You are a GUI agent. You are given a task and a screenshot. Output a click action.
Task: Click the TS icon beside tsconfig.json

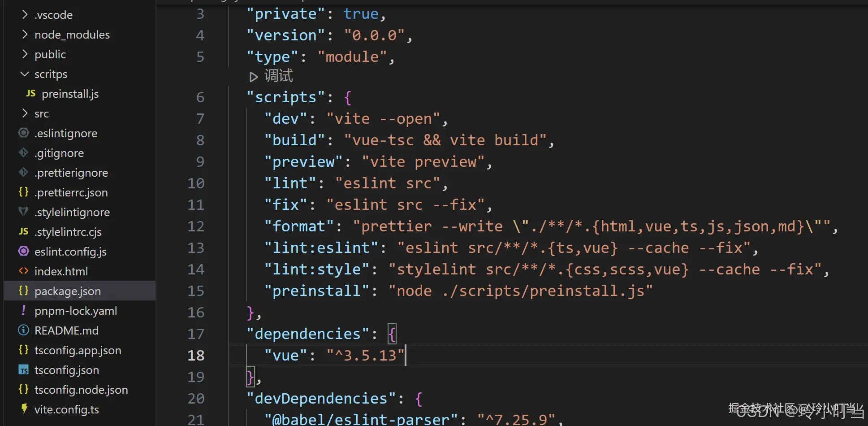(x=24, y=370)
